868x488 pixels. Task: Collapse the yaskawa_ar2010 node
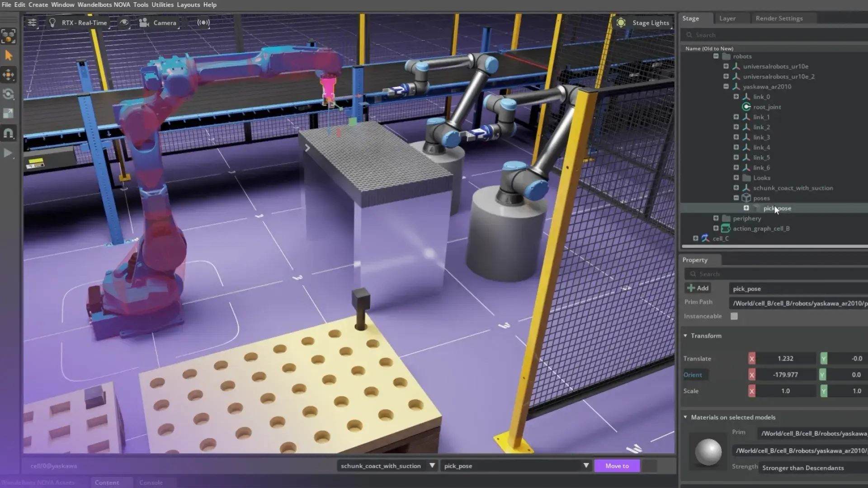point(726,86)
